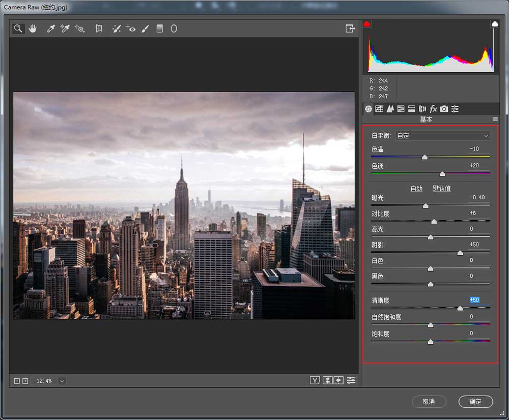Screen dimensions: 509x420
Task: Zoom in with the plus button
Action: [25, 381]
